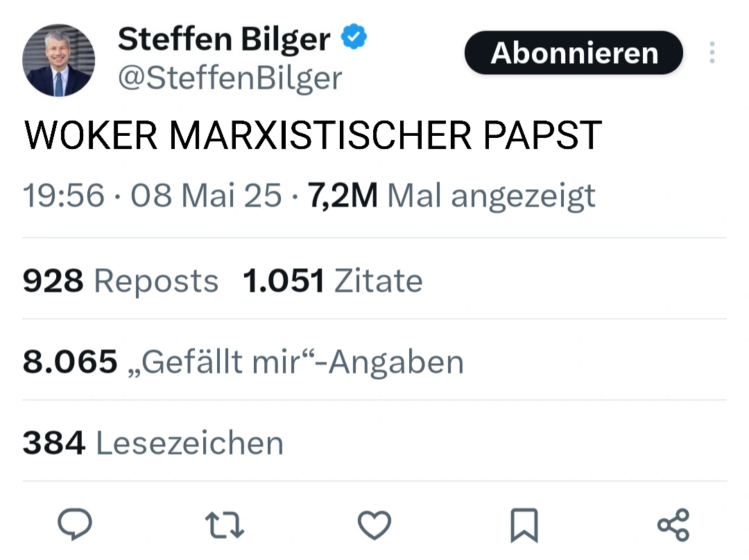Click the 384 Lesezeichen count

[153, 443]
